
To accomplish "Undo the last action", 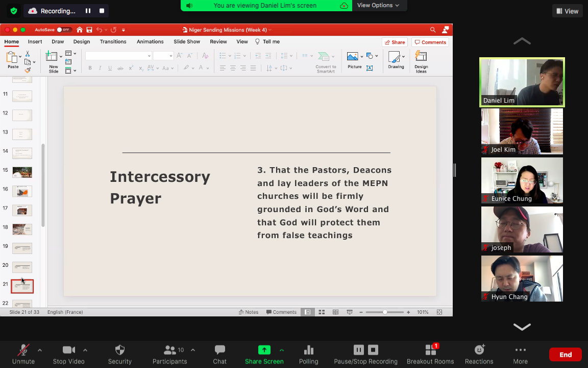I will pos(99,30).
